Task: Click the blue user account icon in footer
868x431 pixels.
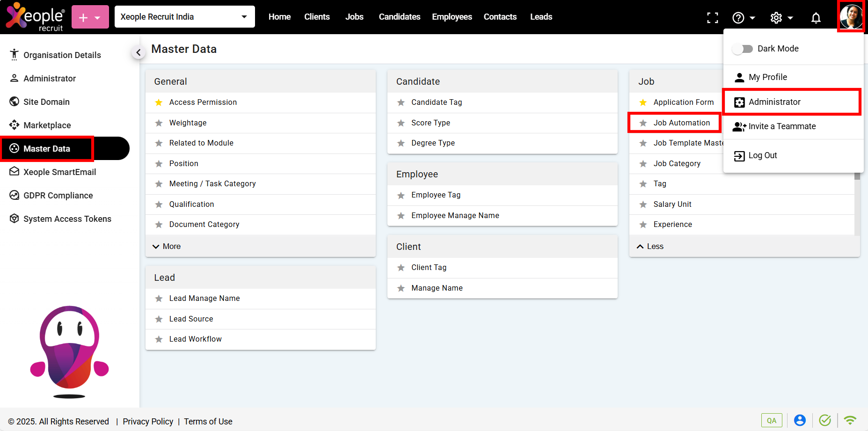Action: (800, 420)
